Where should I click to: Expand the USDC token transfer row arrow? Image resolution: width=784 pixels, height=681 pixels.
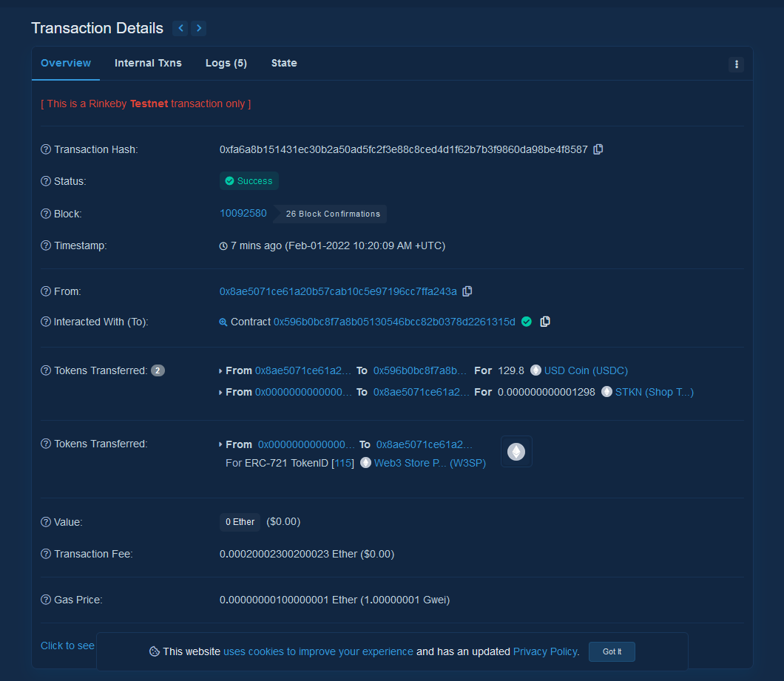click(x=221, y=371)
